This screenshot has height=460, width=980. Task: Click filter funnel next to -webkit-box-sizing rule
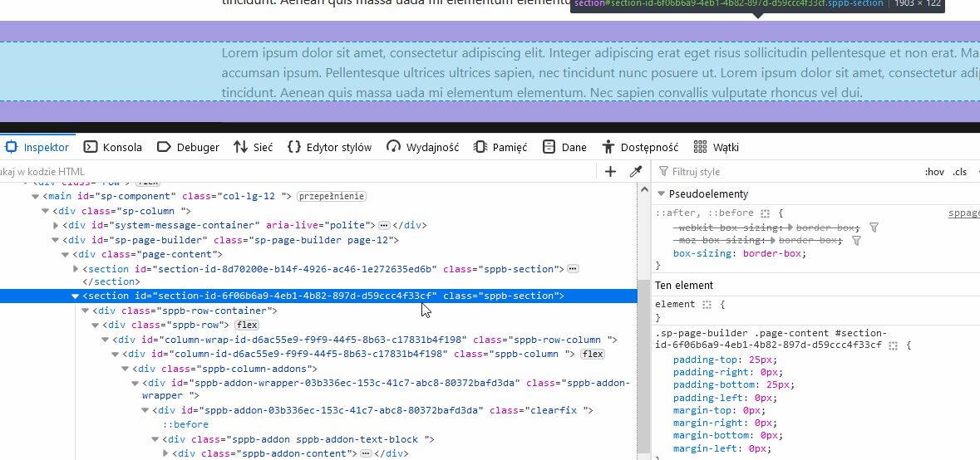point(874,228)
